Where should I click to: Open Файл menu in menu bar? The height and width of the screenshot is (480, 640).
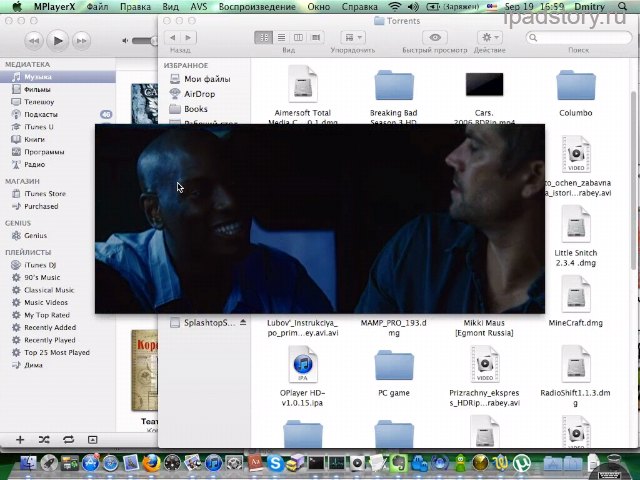(x=98, y=7)
